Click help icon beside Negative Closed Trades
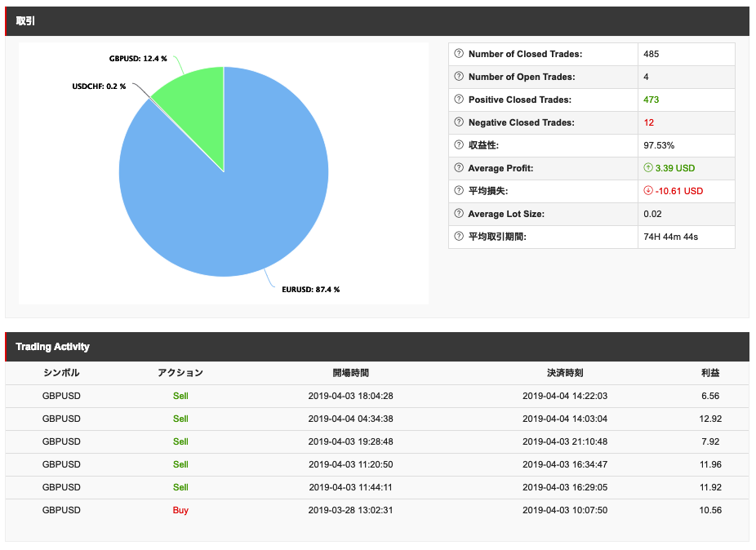The image size is (756, 550). pyautogui.click(x=459, y=122)
